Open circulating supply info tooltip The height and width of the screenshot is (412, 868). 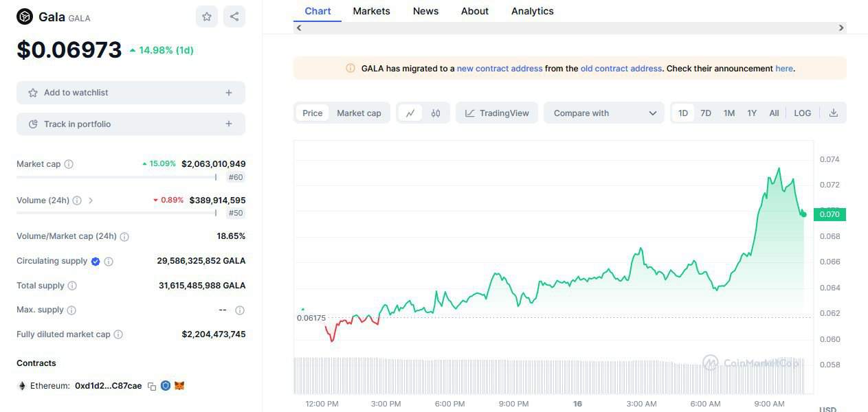pos(109,262)
